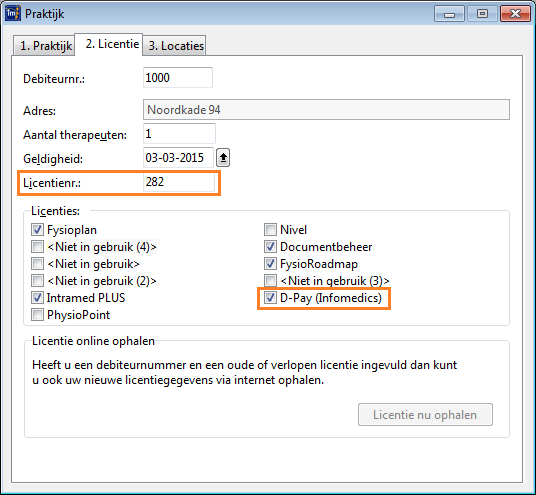Switch to the 1. Praktijk tab
Image resolution: width=536 pixels, height=495 pixels.
pyautogui.click(x=44, y=45)
